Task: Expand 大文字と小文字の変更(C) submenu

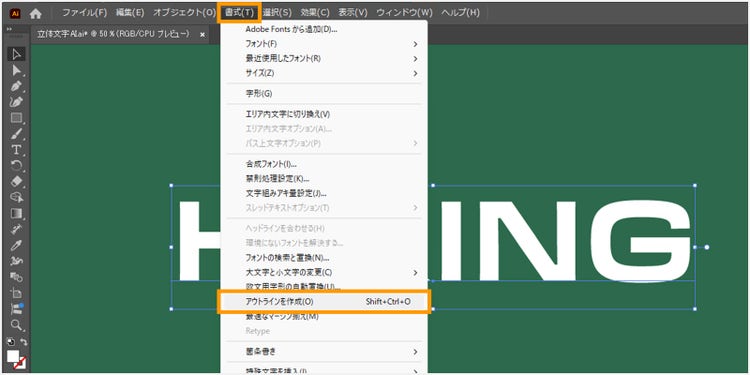Action: coord(324,272)
